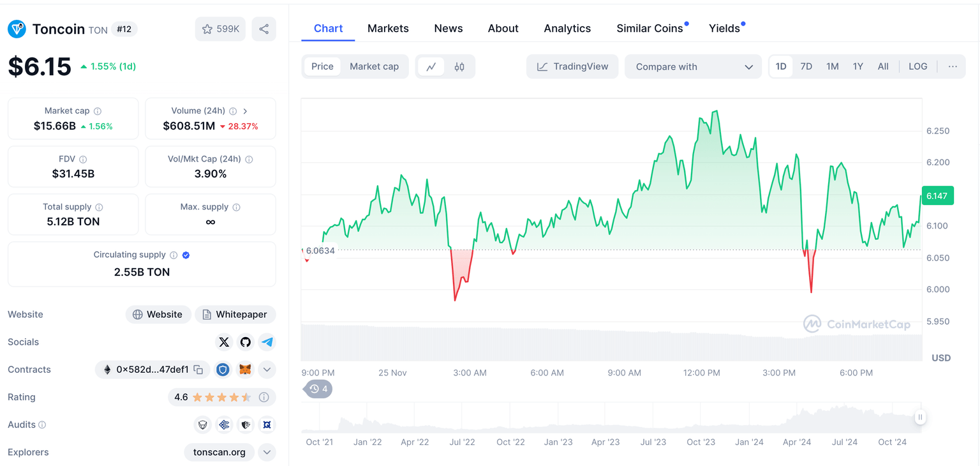Open the Whitepaper link

[235, 315]
